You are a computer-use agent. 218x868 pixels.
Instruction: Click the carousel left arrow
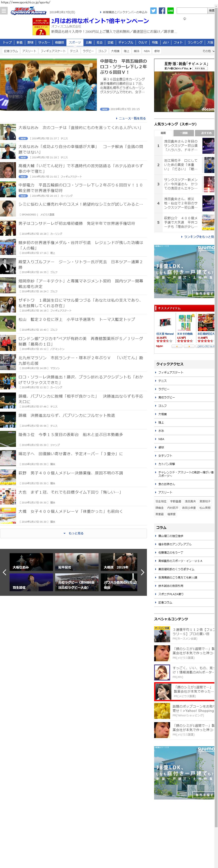click(4, 572)
